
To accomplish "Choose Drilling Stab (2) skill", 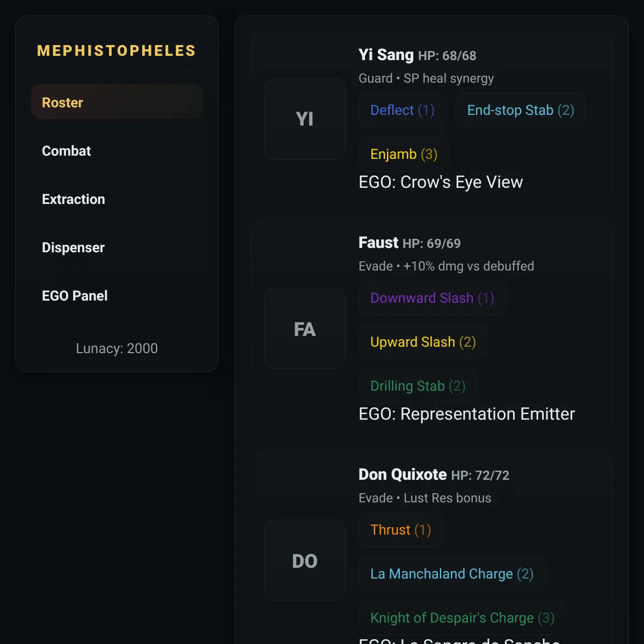I will (418, 386).
